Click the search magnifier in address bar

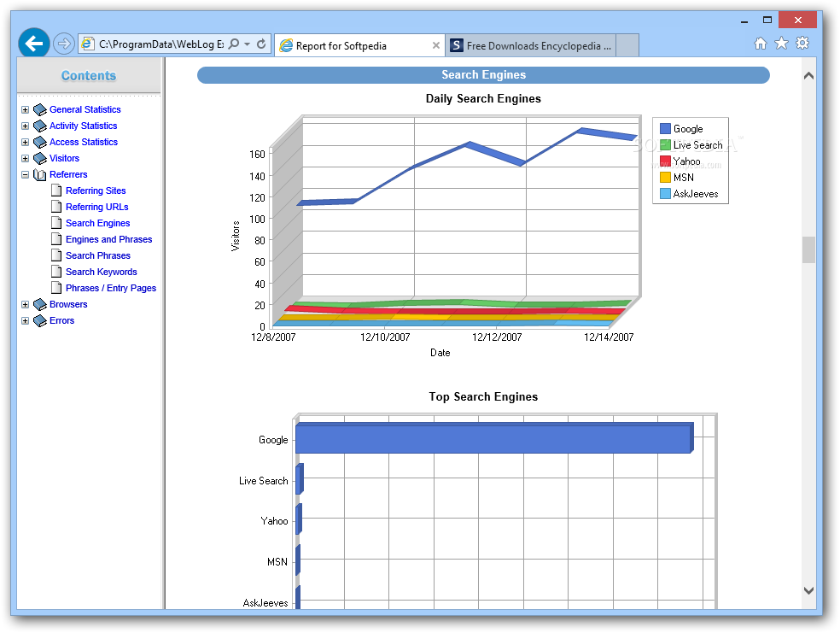pyautogui.click(x=234, y=44)
